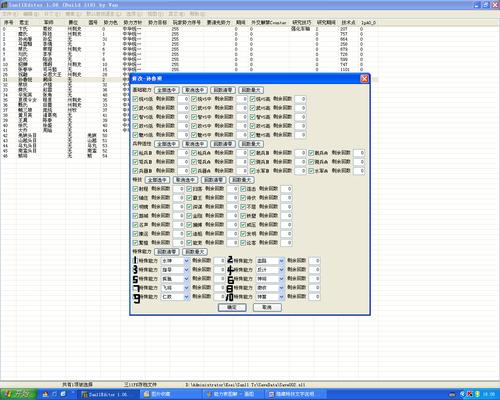The width and height of the screenshot is (500, 400).
Task: Click the 外交解禁Counter column header
Action: tap(269, 23)
